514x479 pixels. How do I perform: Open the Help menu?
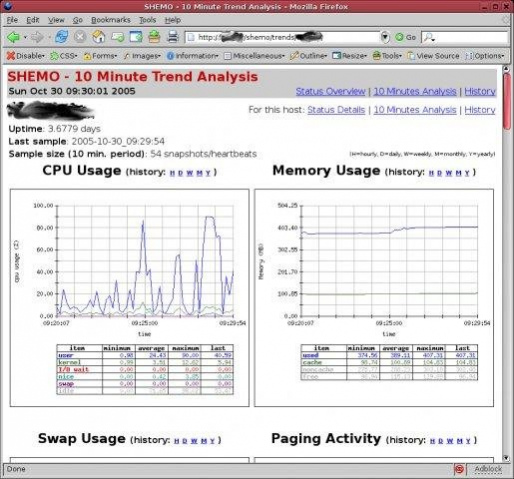[x=173, y=20]
